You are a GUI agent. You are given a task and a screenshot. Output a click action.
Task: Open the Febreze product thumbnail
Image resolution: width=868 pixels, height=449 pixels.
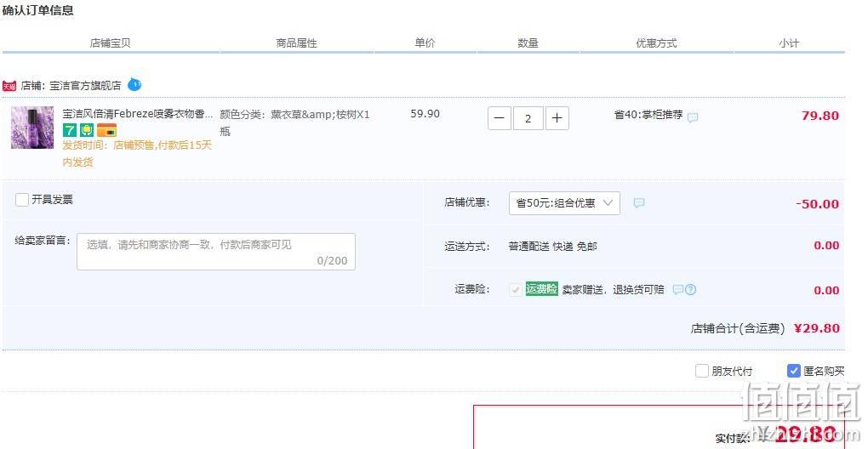pyautogui.click(x=32, y=128)
